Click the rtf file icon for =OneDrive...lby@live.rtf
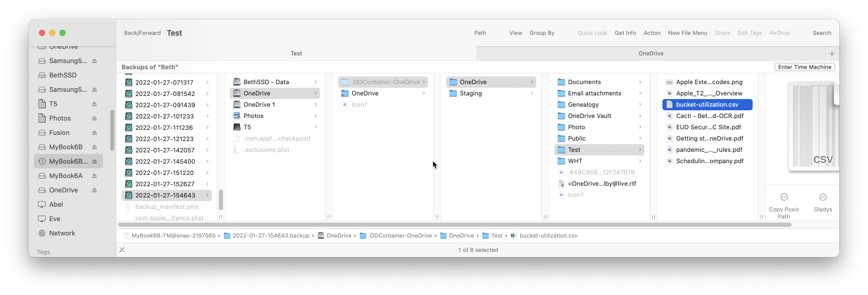The image size is (868, 295). tap(561, 183)
